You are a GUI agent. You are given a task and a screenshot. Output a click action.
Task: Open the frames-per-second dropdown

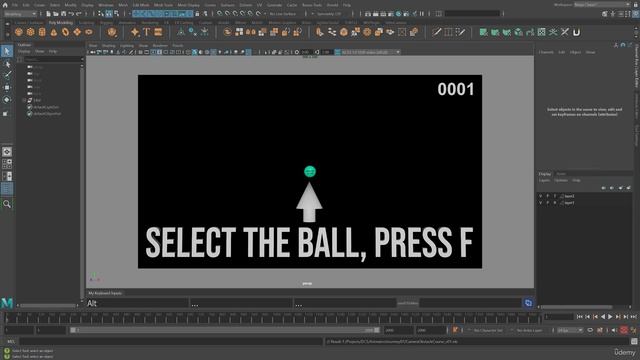point(570,330)
